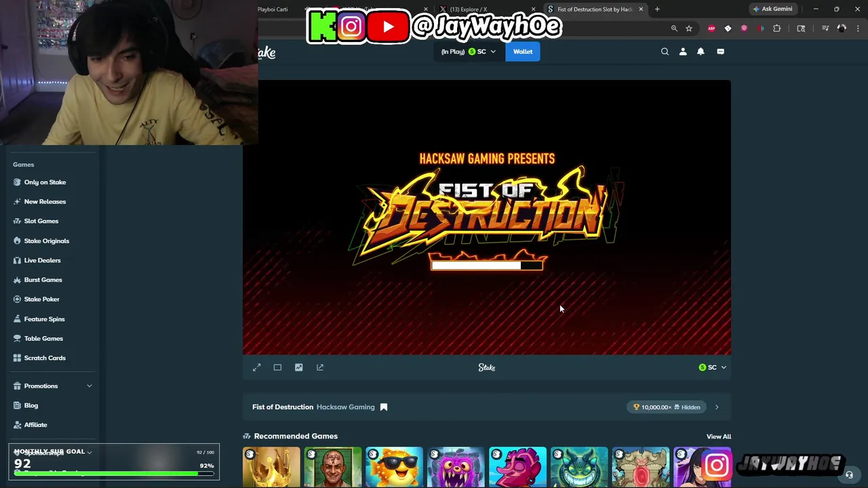The image size is (868, 488).
Task: Open Feature Spins in the sidebar
Action: click(x=45, y=319)
